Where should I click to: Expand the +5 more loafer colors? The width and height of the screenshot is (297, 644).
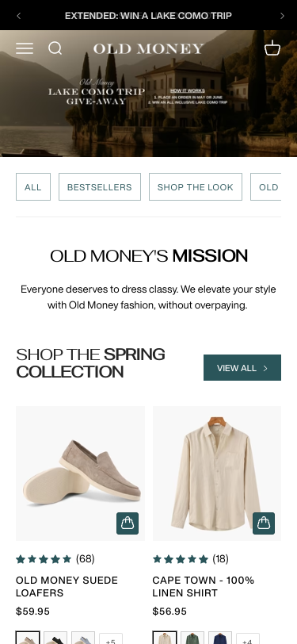111,638
